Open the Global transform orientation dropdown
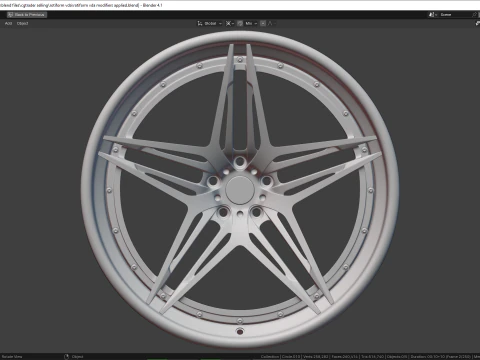 click(x=210, y=23)
